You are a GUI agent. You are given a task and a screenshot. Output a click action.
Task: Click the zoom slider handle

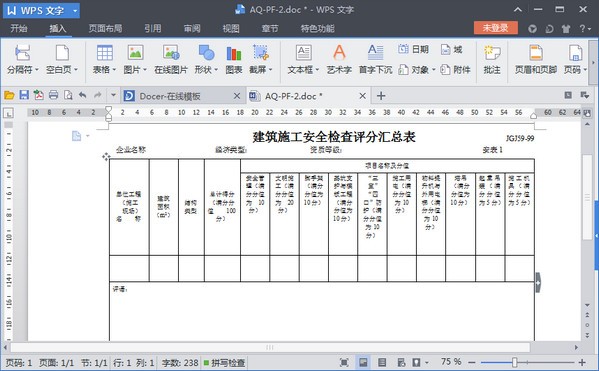coord(515,362)
